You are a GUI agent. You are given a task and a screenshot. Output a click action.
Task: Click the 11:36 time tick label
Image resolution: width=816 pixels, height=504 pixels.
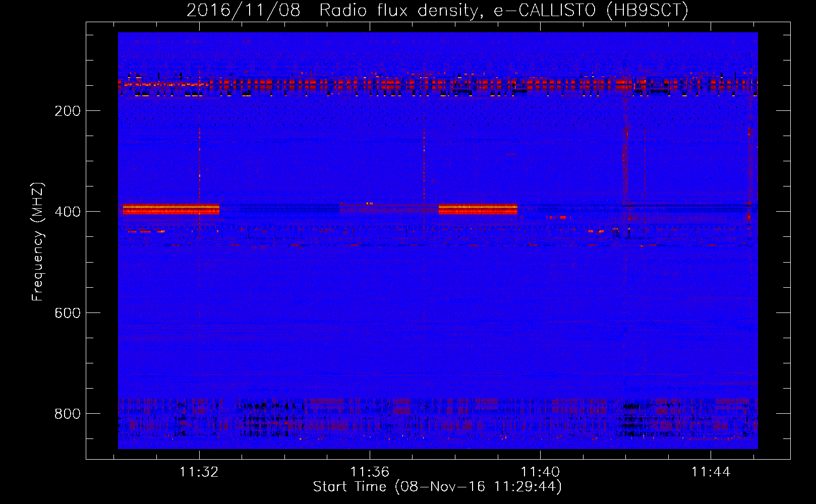point(370,472)
